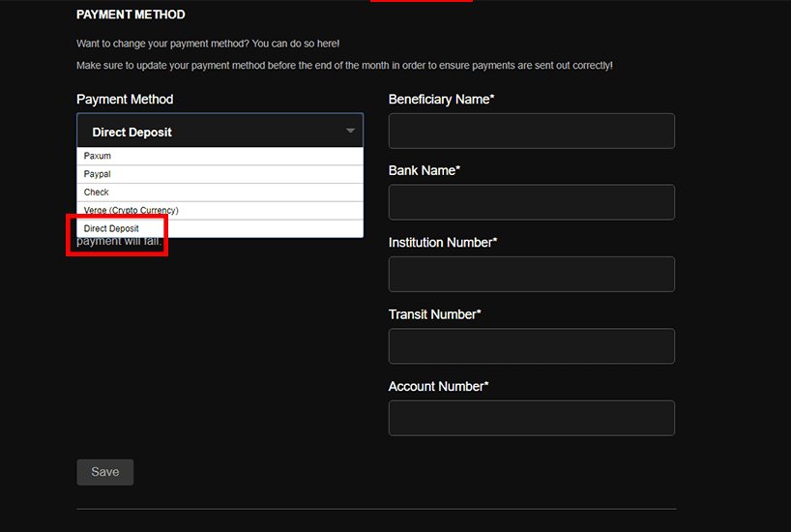Click the Beneficiary Name input field
Image resolution: width=791 pixels, height=532 pixels.
(x=532, y=132)
